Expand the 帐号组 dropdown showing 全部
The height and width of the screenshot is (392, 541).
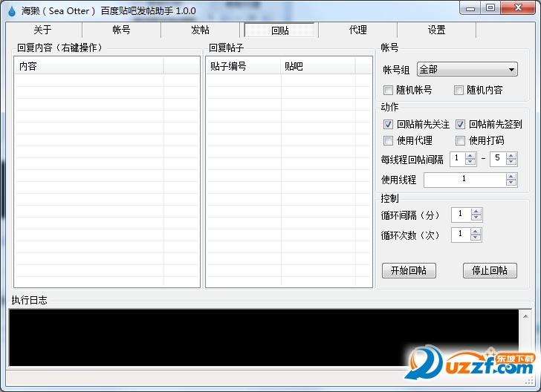pyautogui.click(x=467, y=69)
